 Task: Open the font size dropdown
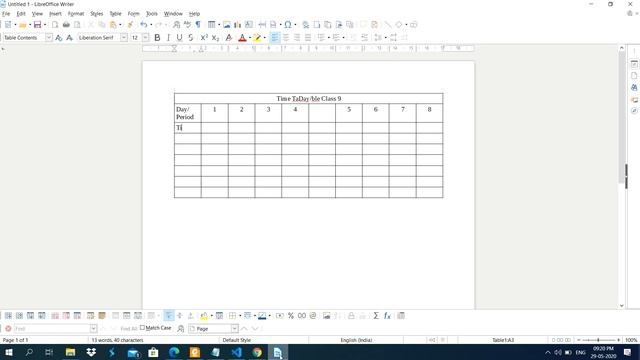coord(146,38)
